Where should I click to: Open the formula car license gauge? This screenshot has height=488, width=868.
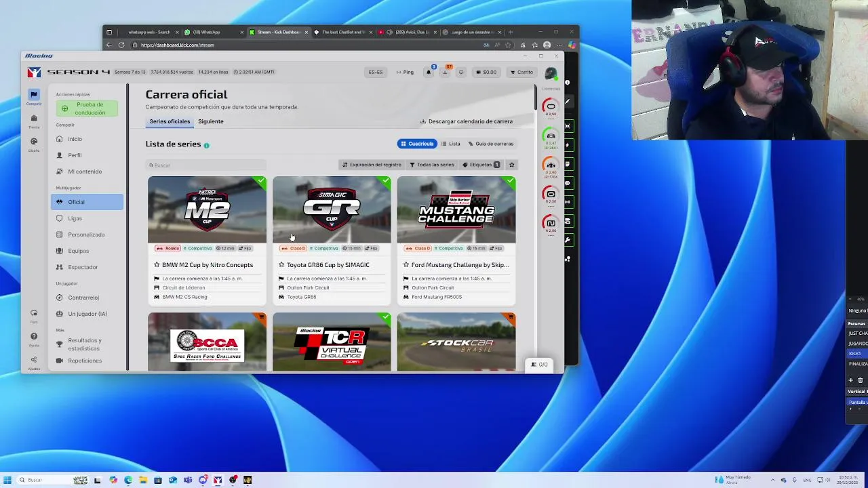click(x=551, y=165)
